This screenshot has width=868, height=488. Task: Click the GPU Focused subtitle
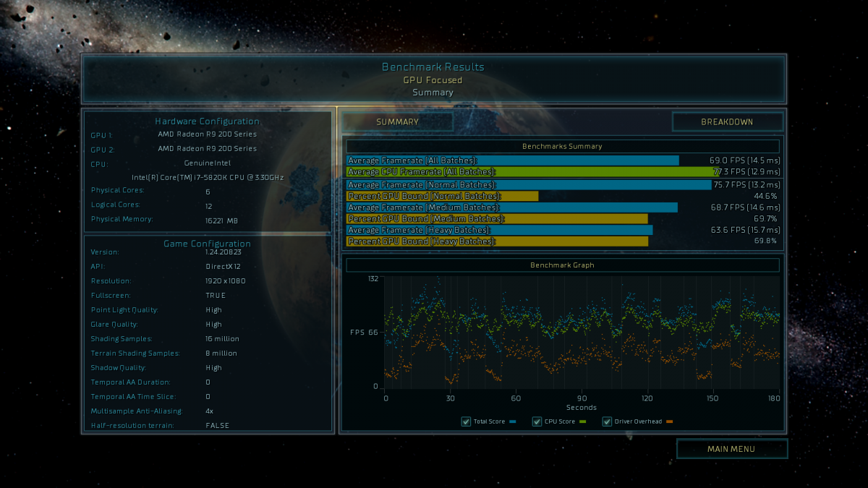(x=433, y=80)
